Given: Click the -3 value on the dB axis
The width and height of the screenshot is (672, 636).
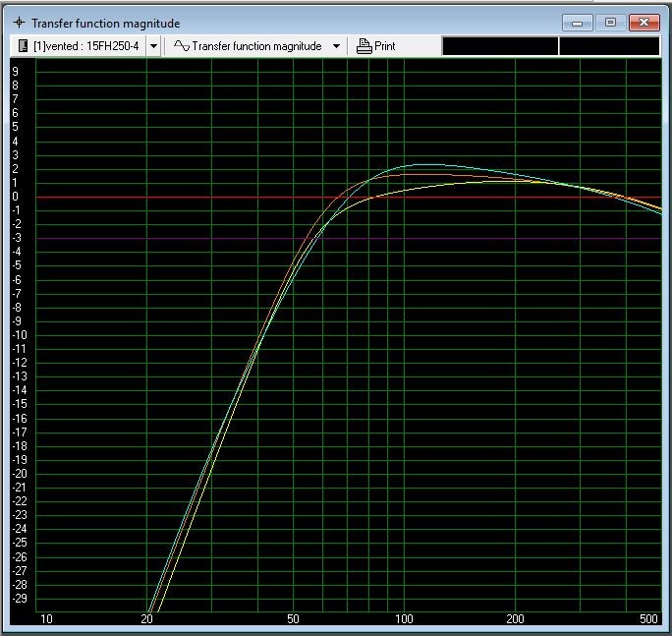Looking at the screenshot, I should pos(17,238).
